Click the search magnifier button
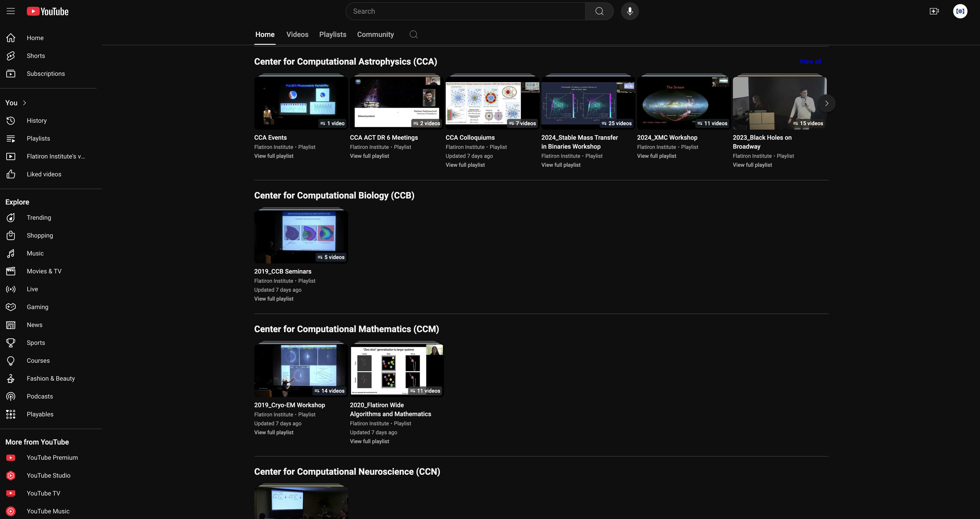Viewport: 980px width, 519px height. coord(599,11)
